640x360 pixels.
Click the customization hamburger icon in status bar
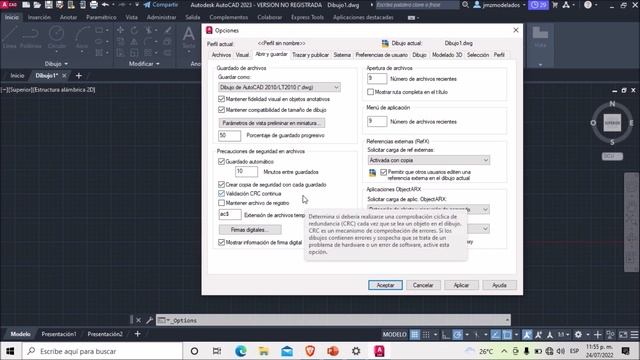coord(634,335)
